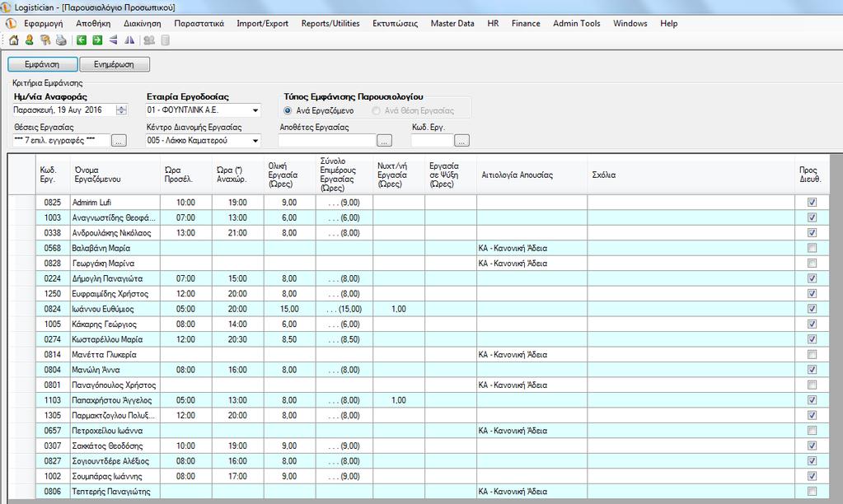Open the Παραστατικά menu

(199, 24)
